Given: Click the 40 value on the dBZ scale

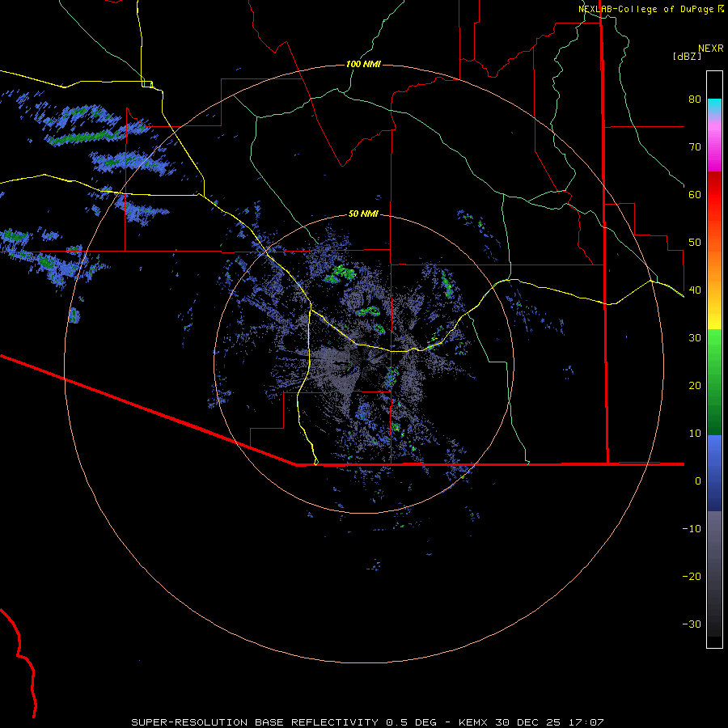Looking at the screenshot, I should [695, 290].
